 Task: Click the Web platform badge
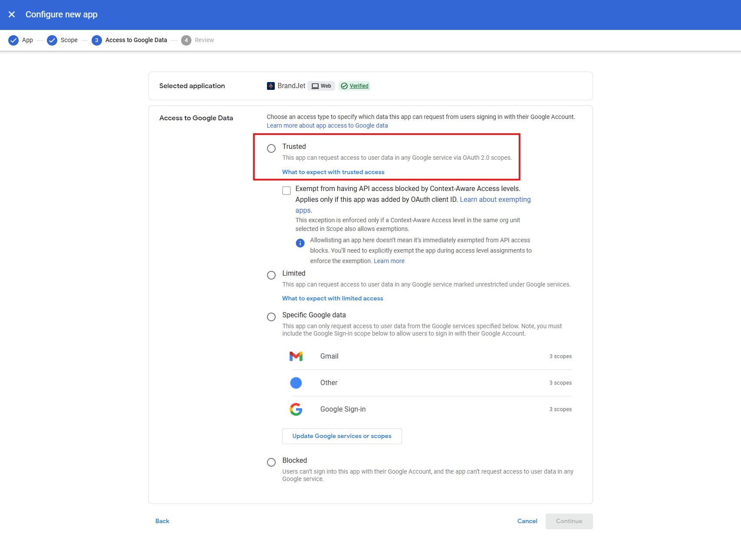click(321, 86)
